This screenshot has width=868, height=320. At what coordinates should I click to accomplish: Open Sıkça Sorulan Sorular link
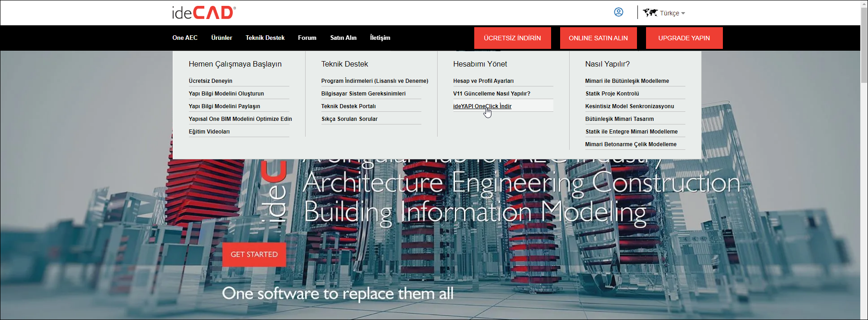coord(349,119)
